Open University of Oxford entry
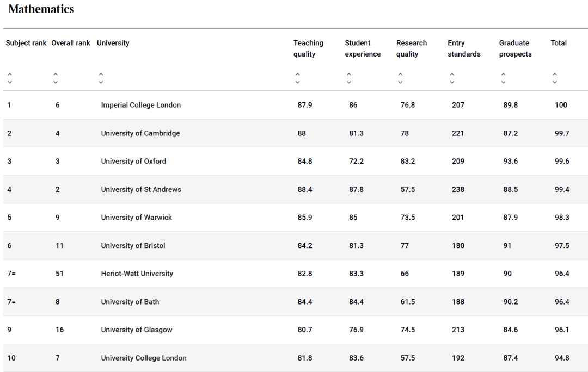The width and height of the screenshot is (588, 372). pos(133,162)
